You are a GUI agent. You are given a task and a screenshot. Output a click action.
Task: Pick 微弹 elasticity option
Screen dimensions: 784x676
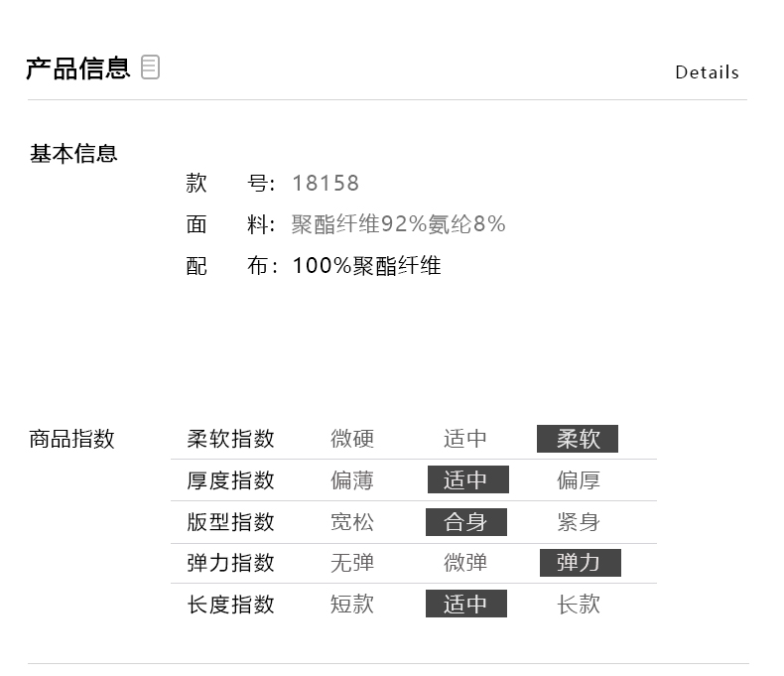point(465,563)
